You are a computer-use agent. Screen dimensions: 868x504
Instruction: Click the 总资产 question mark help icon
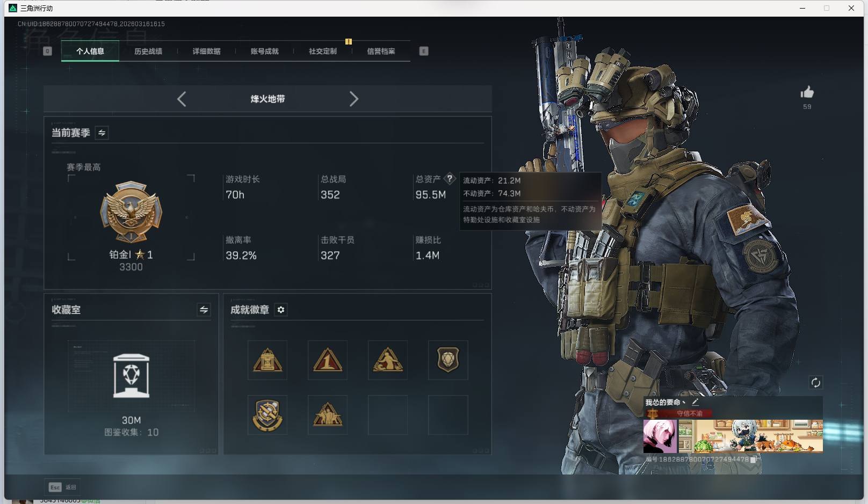pyautogui.click(x=450, y=179)
